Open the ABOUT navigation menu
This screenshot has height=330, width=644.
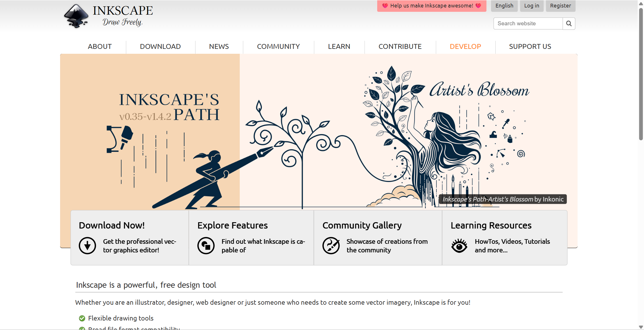click(99, 47)
